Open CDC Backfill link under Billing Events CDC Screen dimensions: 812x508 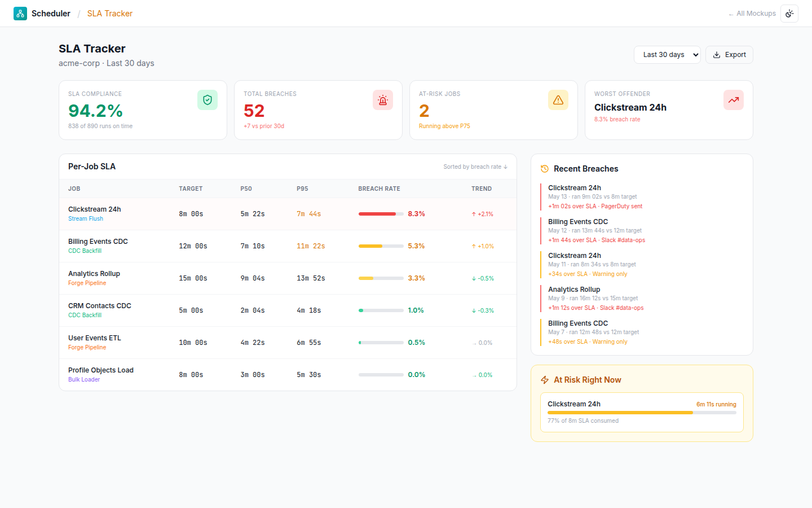(x=85, y=251)
